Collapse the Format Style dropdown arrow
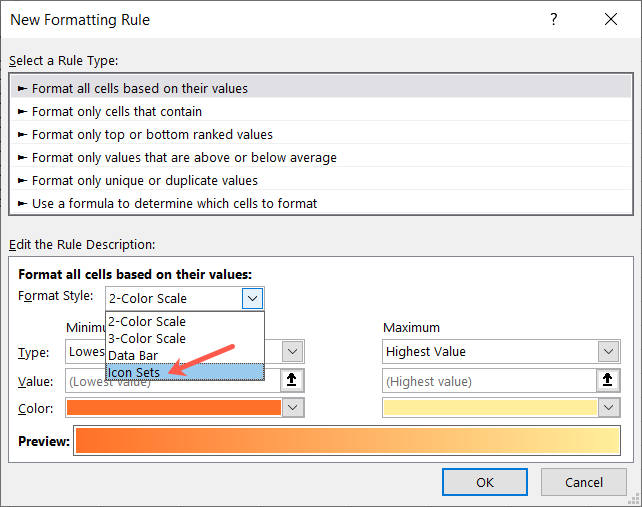The image size is (642, 507). (x=253, y=298)
